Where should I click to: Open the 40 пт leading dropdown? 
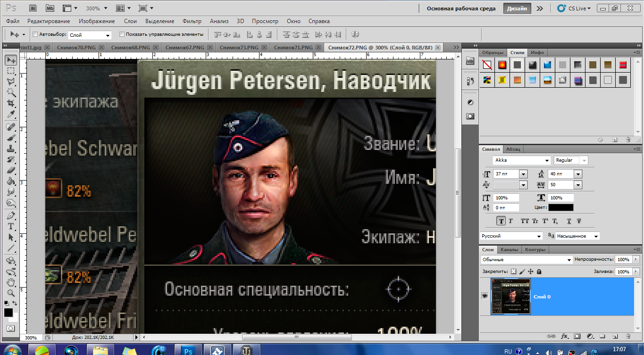coord(577,174)
